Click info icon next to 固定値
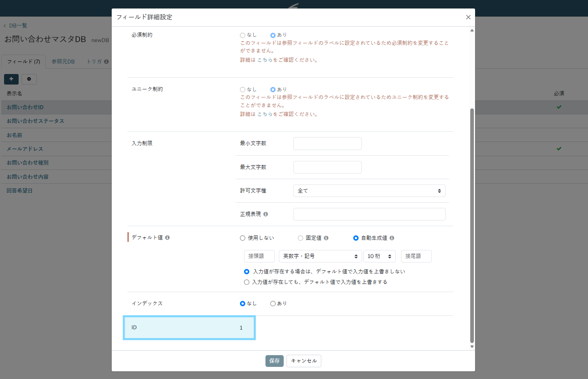Viewport: 588px width, 379px height. click(x=326, y=238)
